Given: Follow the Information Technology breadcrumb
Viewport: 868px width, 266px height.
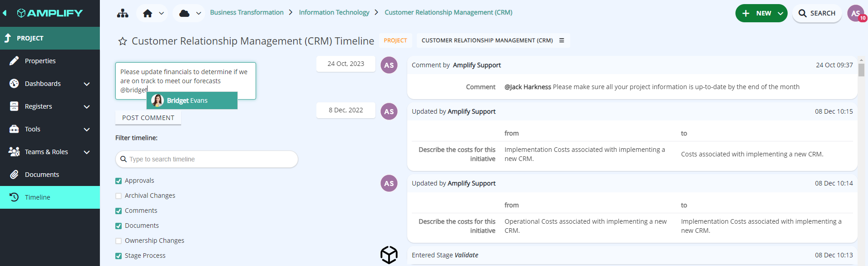Looking at the screenshot, I should [334, 12].
